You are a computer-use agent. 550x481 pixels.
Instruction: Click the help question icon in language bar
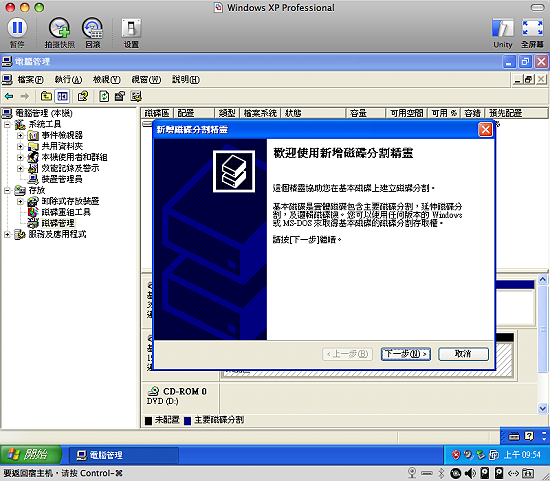click(529, 436)
